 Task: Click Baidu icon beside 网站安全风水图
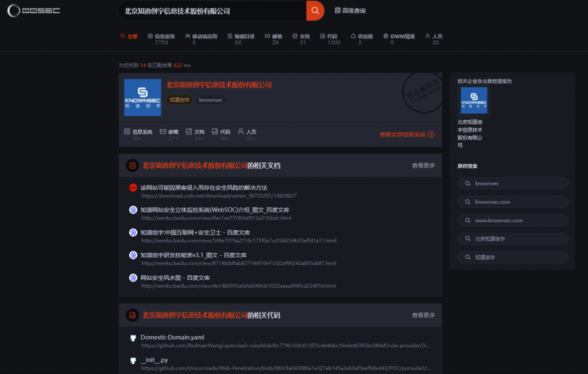pos(133,277)
